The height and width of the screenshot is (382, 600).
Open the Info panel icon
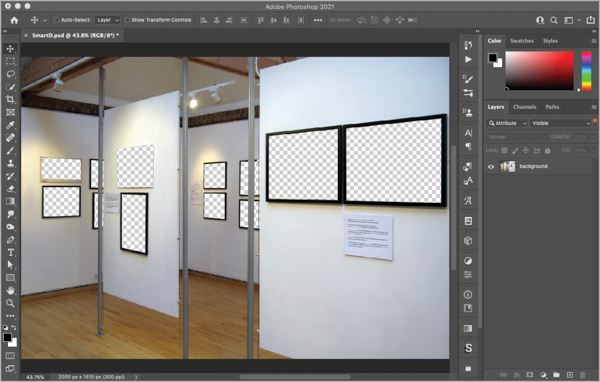pos(468,294)
